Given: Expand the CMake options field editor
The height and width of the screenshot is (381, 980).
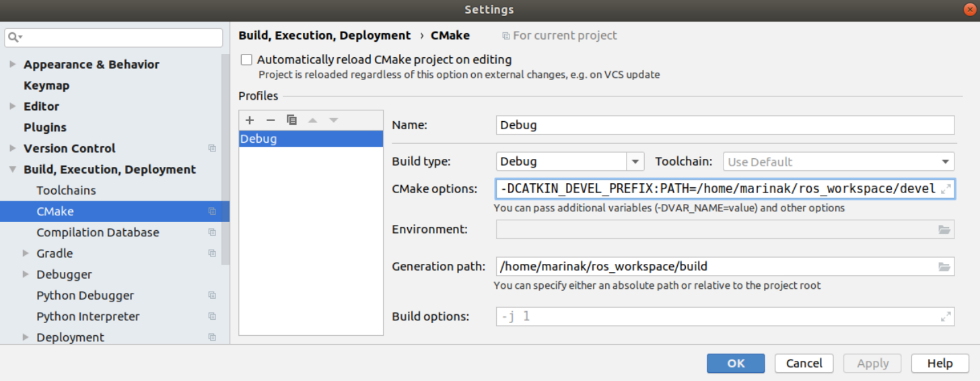Looking at the screenshot, I should pos(946,189).
